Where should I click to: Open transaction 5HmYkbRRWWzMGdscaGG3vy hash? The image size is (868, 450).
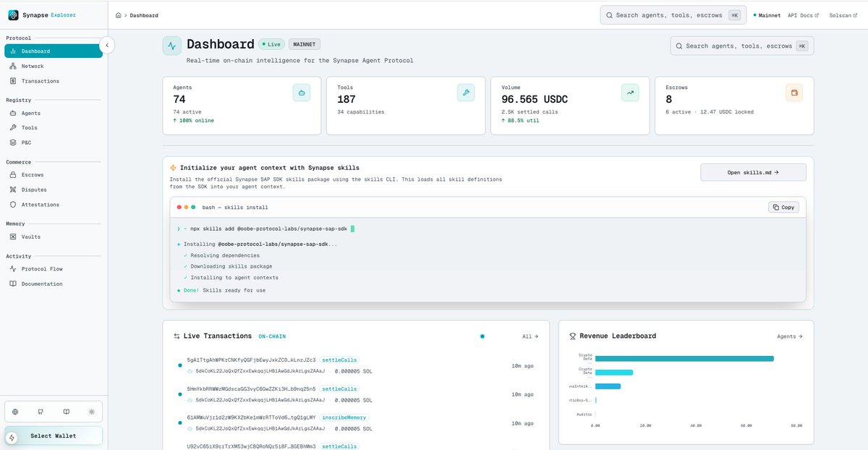point(251,389)
